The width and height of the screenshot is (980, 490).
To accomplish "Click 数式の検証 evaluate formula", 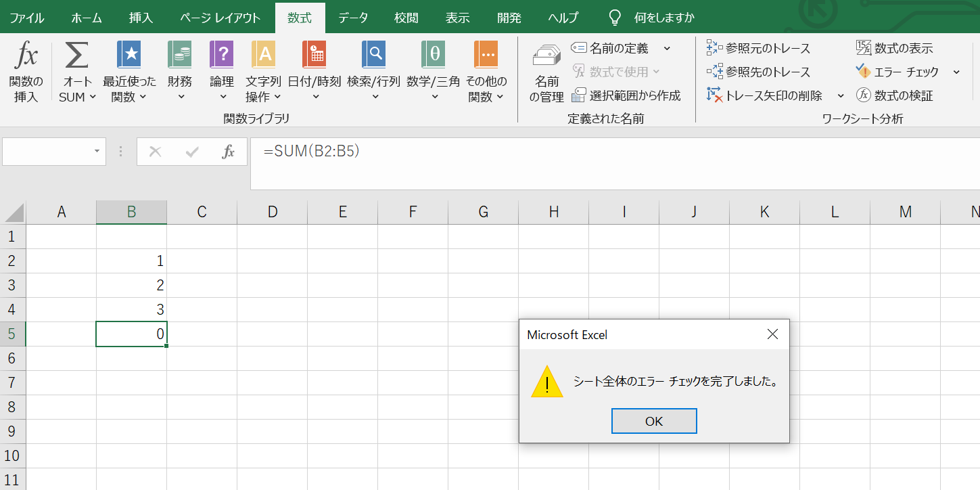I will (x=894, y=95).
